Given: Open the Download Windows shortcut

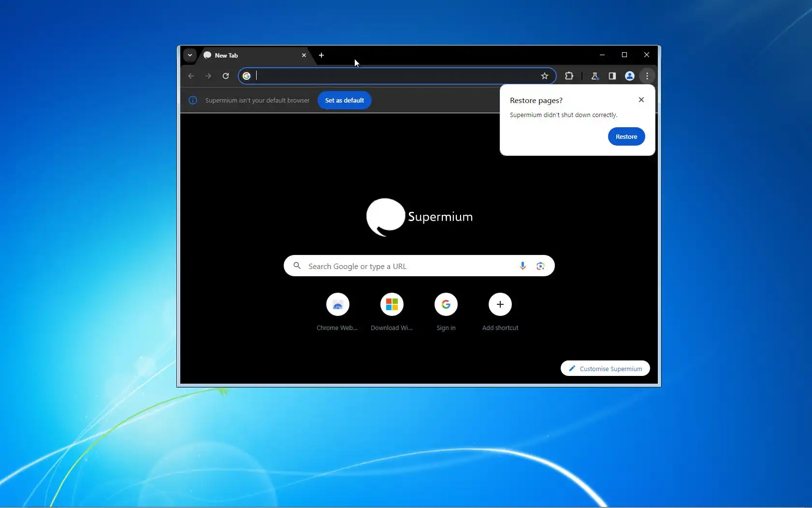Looking at the screenshot, I should click(392, 312).
